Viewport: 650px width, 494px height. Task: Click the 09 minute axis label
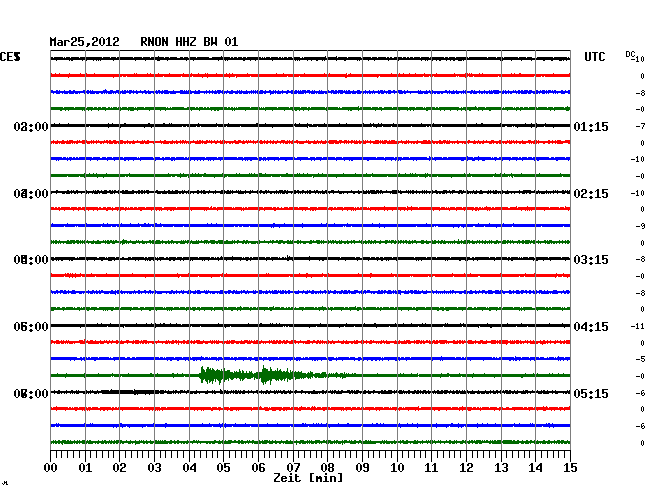tap(362, 468)
